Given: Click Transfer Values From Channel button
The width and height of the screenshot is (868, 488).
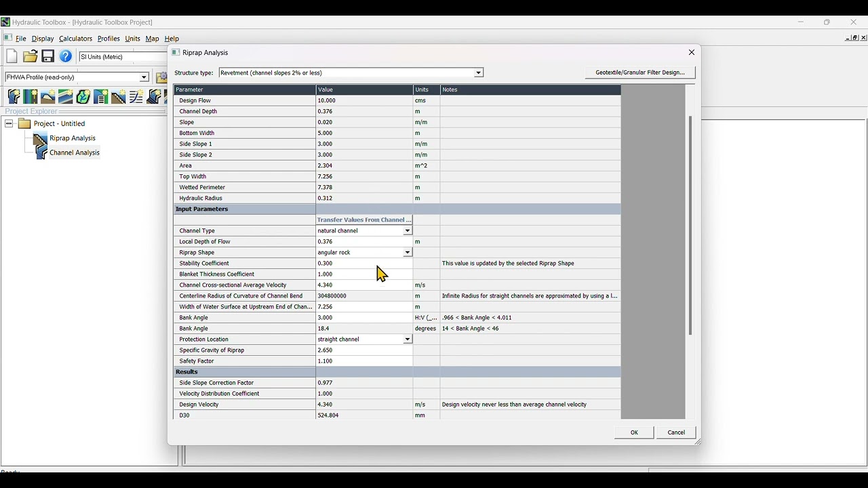Looking at the screenshot, I should tap(364, 220).
